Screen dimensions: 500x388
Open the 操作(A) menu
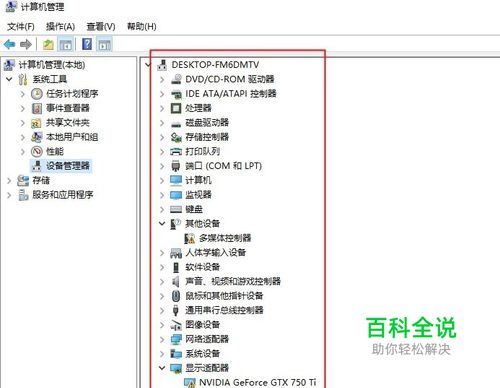[60, 26]
